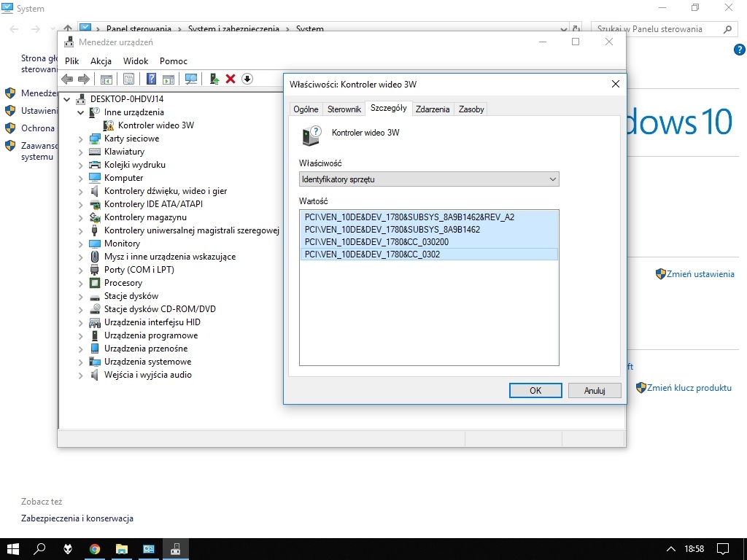Click the Porty (COM i LPT) icon

click(95, 270)
